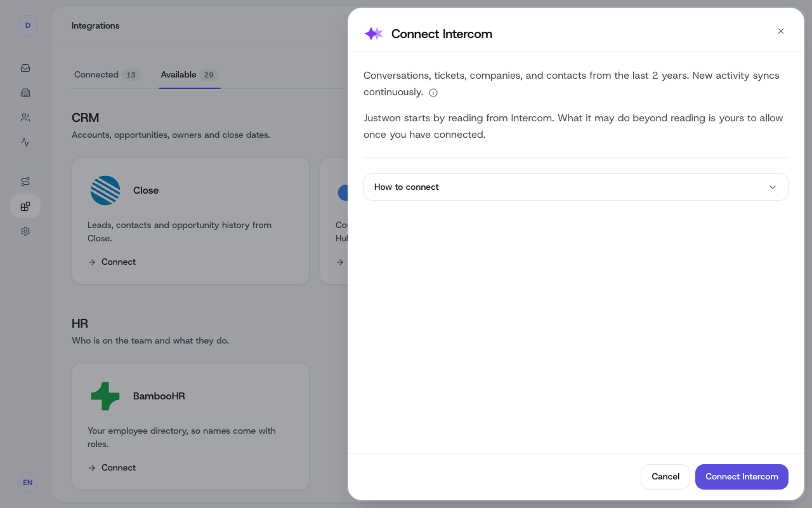The image size is (812, 508).
Task: Switch to the Connected tab
Action: click(x=107, y=75)
